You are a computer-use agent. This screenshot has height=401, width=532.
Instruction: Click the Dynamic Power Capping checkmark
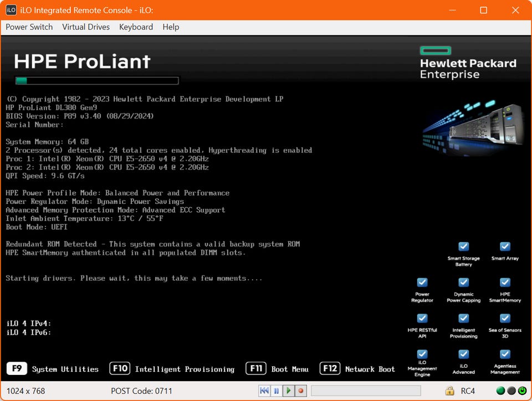463,282
